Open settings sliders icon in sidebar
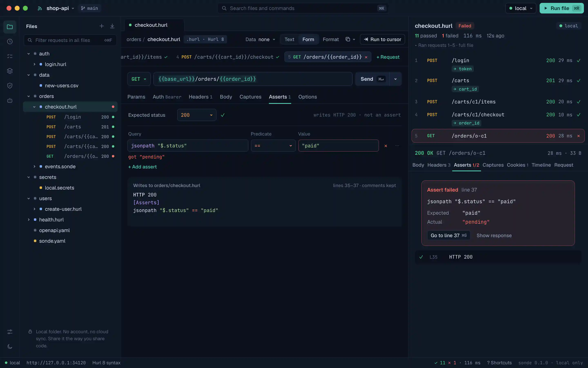Image resolution: width=588 pixels, height=368 pixels. pyautogui.click(x=10, y=332)
